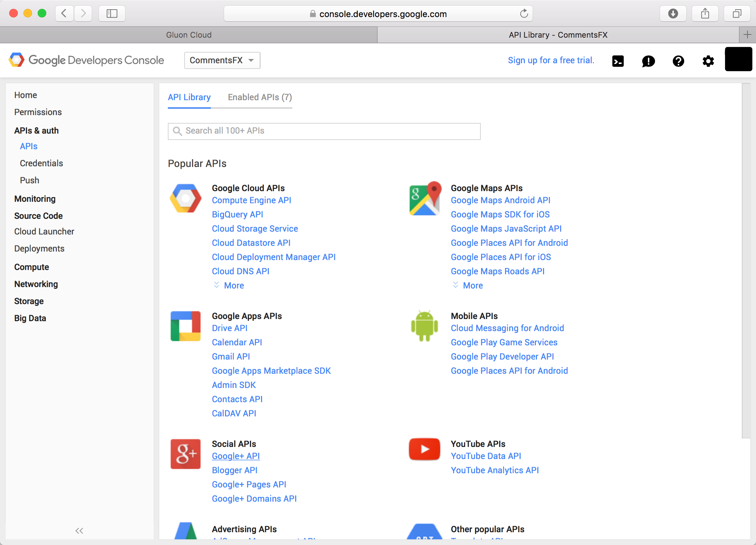Switch to the API Library tab
The height and width of the screenshot is (545, 756).
[189, 97]
